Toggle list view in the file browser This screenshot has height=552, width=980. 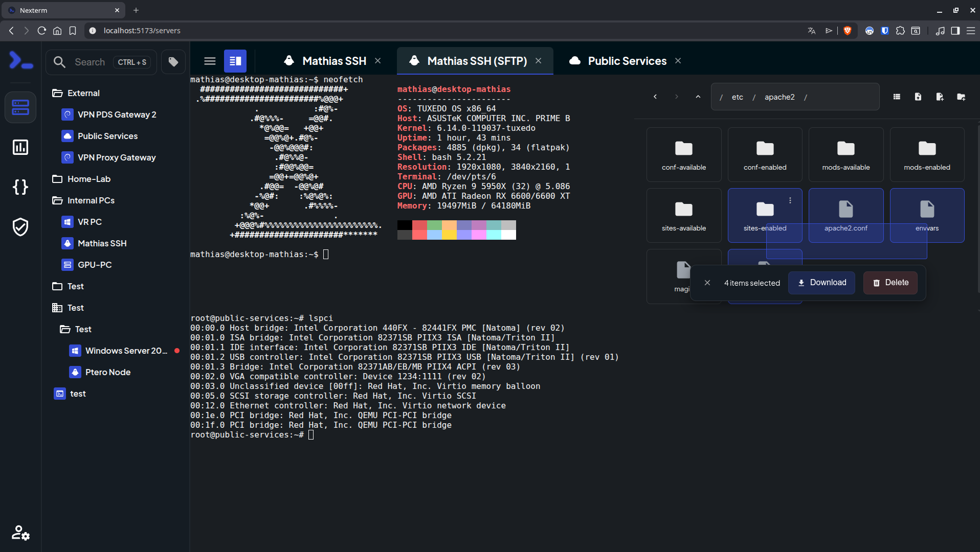897,97
